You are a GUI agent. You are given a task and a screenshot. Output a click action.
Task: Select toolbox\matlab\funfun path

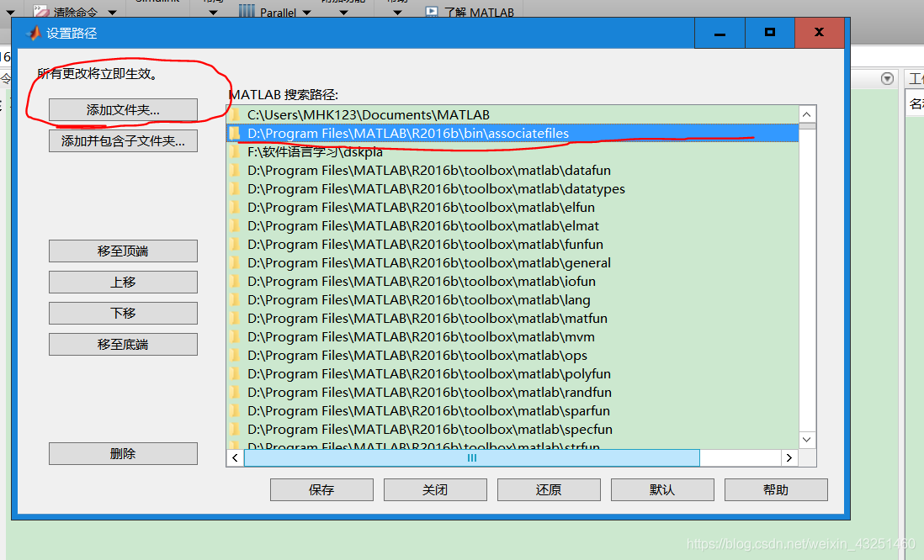(x=512, y=245)
